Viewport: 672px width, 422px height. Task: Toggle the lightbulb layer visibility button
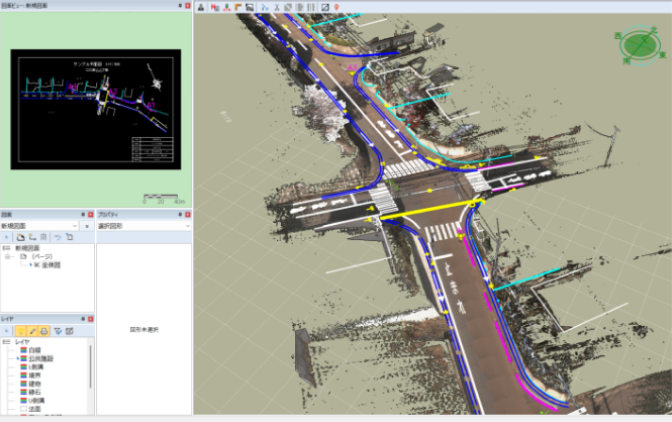coord(20,329)
